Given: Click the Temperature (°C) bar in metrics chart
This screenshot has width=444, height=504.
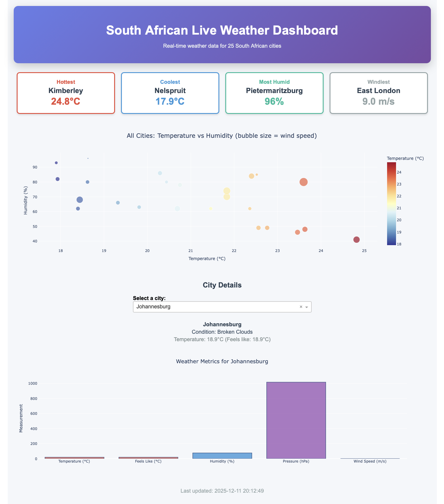Looking at the screenshot, I should [x=74, y=458].
